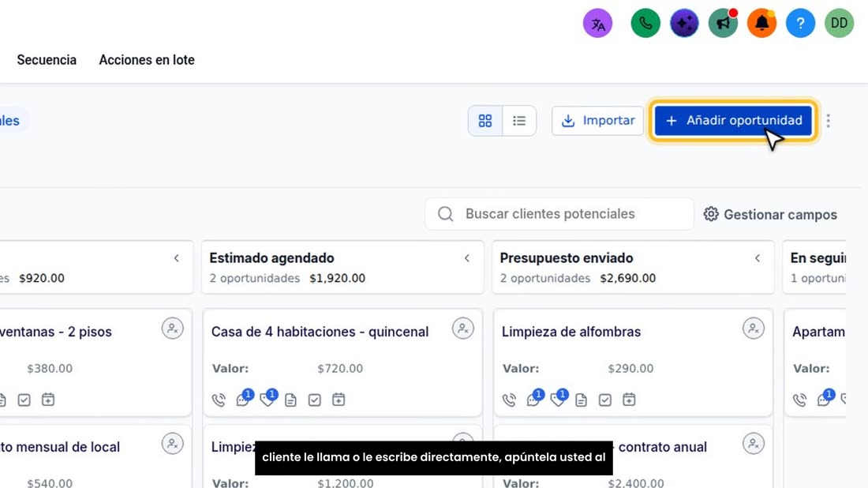Screen dimensions: 868x488
Task: Collapse the Presupuesto enviado column
Action: [758, 258]
